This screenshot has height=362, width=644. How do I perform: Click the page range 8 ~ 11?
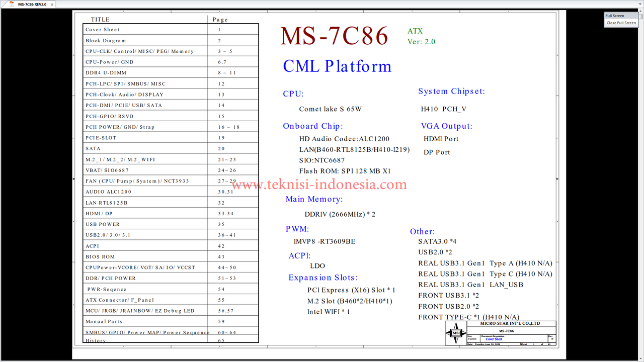coord(227,73)
